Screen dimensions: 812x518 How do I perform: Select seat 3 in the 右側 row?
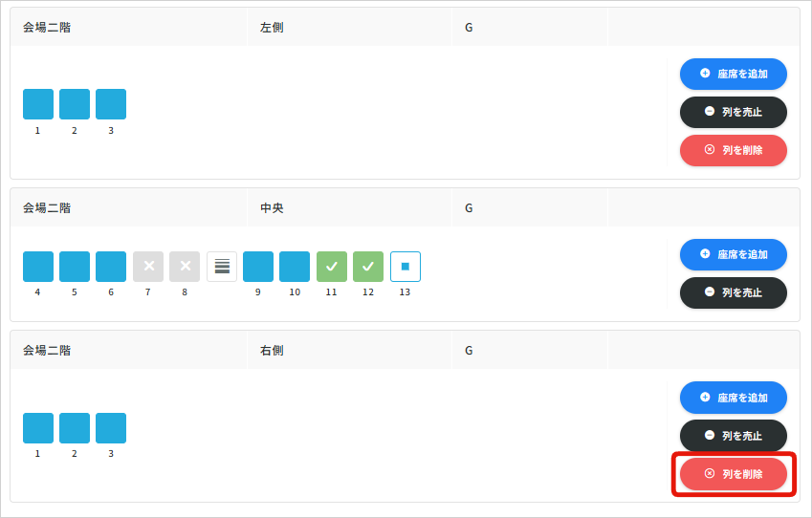click(111, 428)
